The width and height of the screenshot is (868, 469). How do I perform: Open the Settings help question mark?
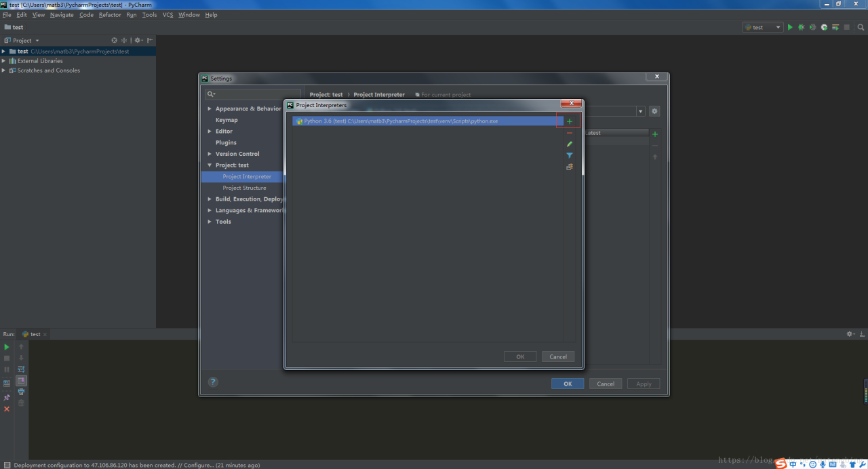[x=213, y=382]
